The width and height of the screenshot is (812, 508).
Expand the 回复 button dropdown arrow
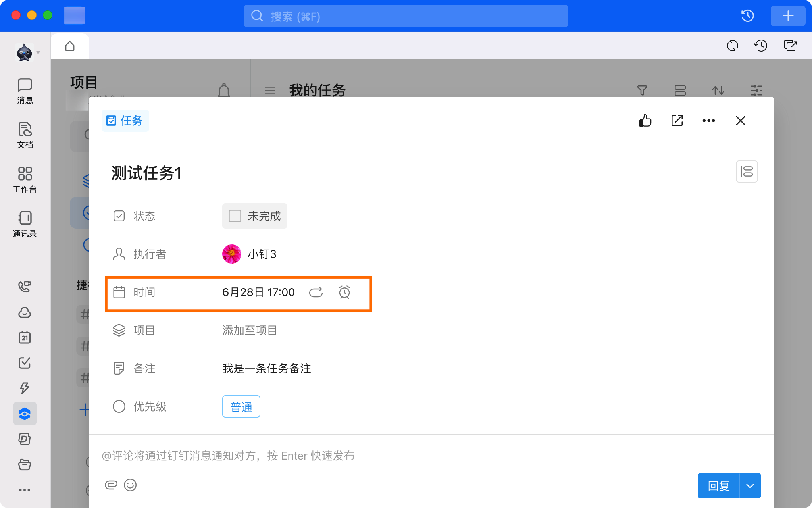pos(750,486)
